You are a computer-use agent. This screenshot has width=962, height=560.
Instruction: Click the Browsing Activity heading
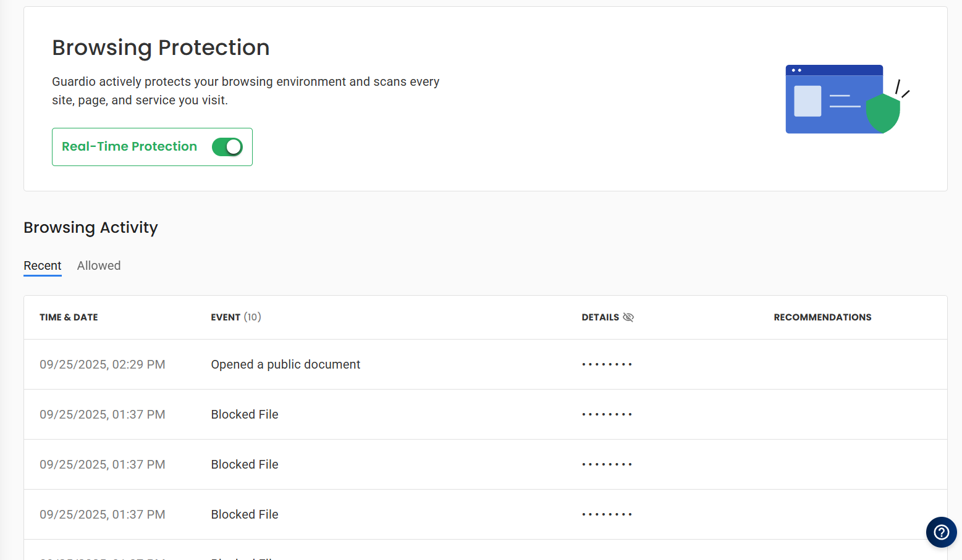point(90,228)
